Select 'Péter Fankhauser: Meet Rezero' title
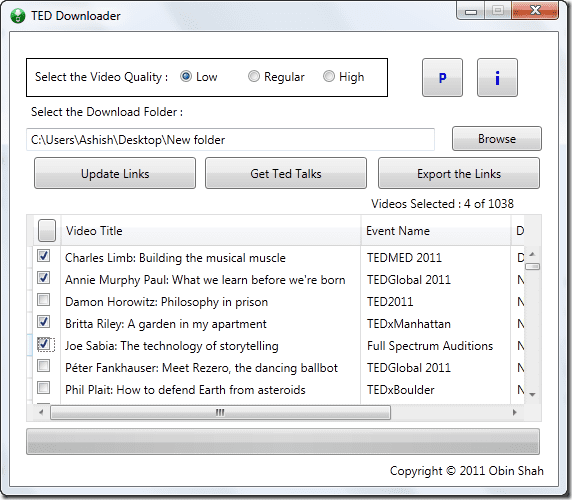The height and width of the screenshot is (500, 572). tap(201, 368)
